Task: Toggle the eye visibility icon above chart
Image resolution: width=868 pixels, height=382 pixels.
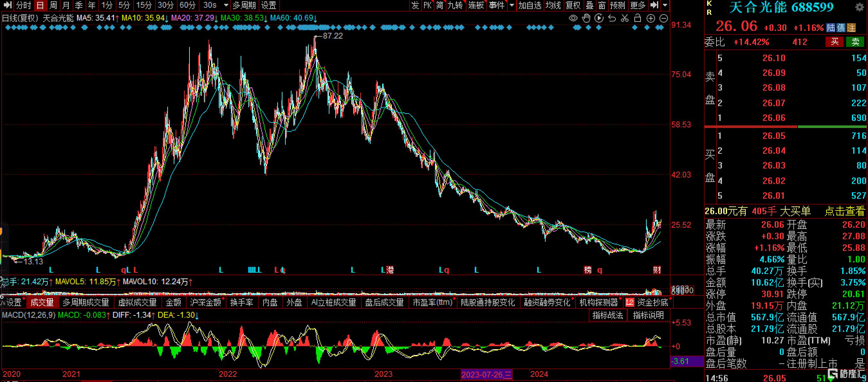Action: point(573,18)
